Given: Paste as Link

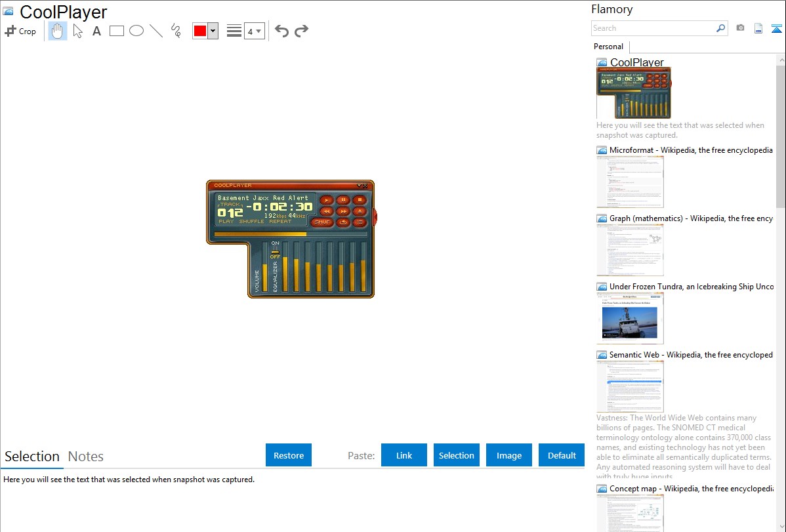Looking at the screenshot, I should [404, 455].
